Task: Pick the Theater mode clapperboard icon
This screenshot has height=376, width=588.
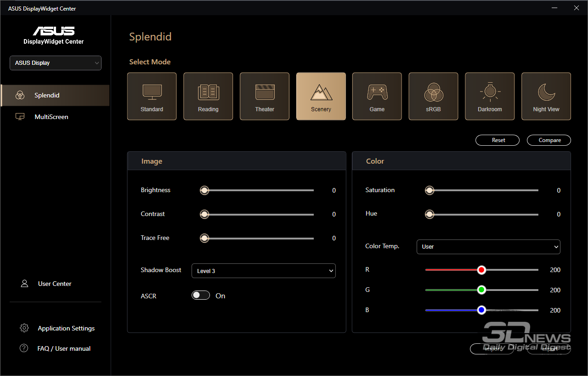Action: [265, 92]
